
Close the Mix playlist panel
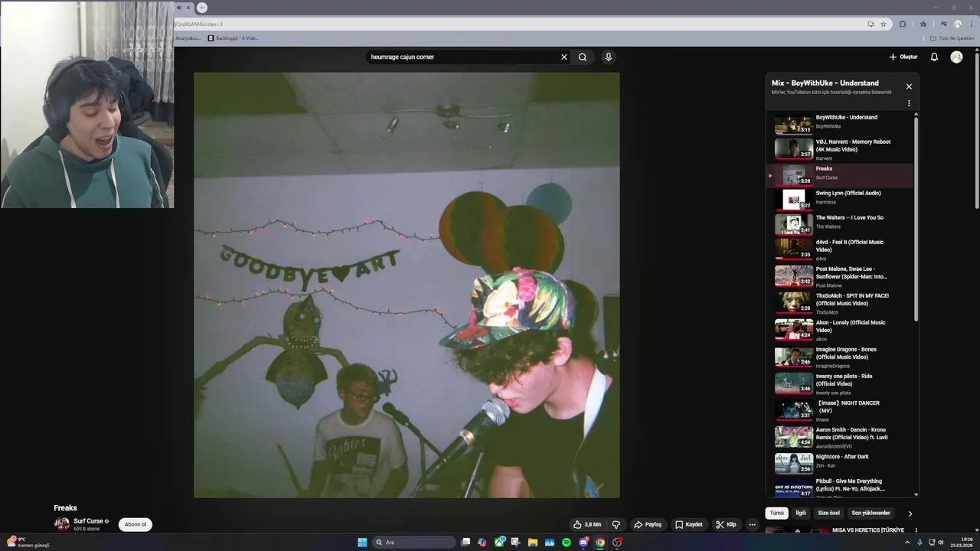click(x=909, y=86)
